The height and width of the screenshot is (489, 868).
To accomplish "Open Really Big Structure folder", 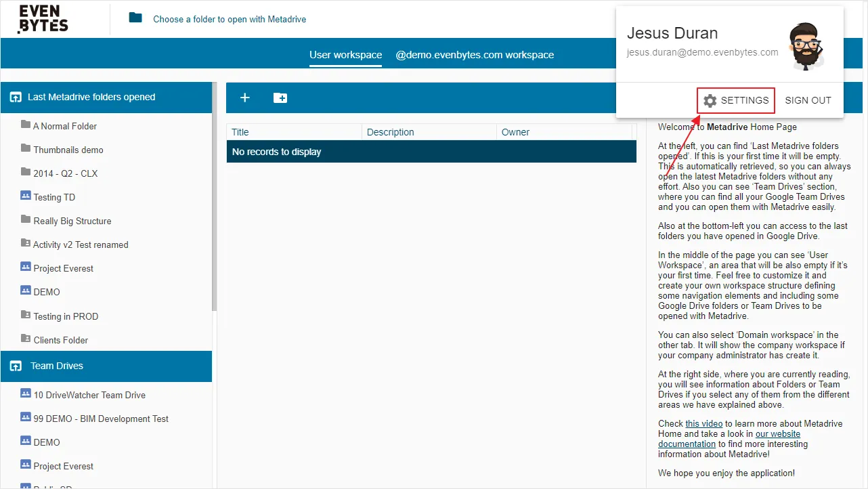I will [72, 221].
